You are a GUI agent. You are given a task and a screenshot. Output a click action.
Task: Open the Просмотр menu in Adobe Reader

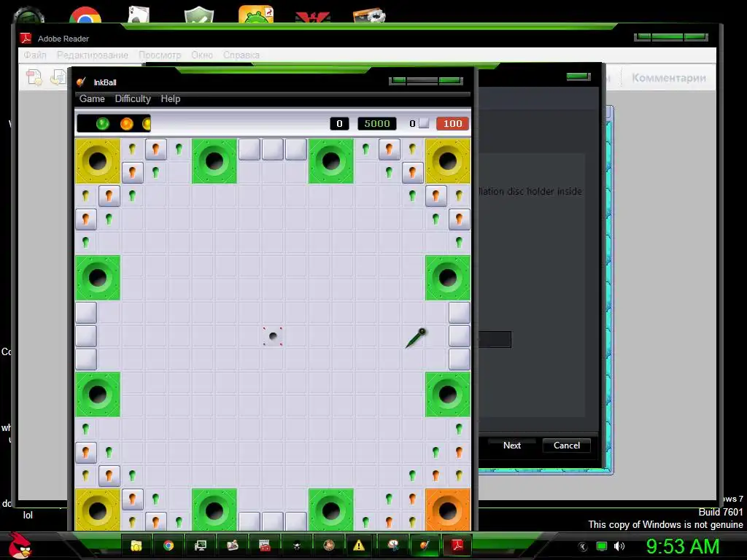160,55
